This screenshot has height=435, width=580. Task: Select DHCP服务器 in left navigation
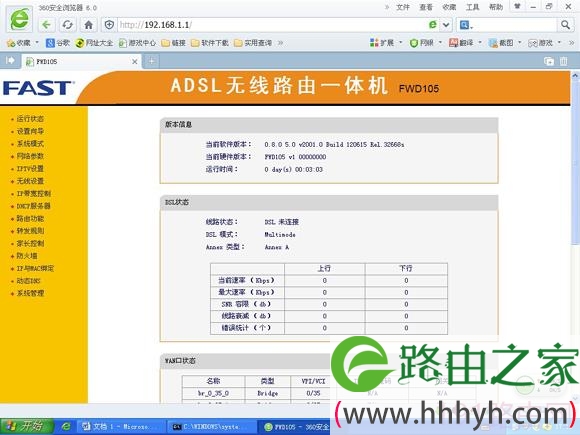(34, 206)
